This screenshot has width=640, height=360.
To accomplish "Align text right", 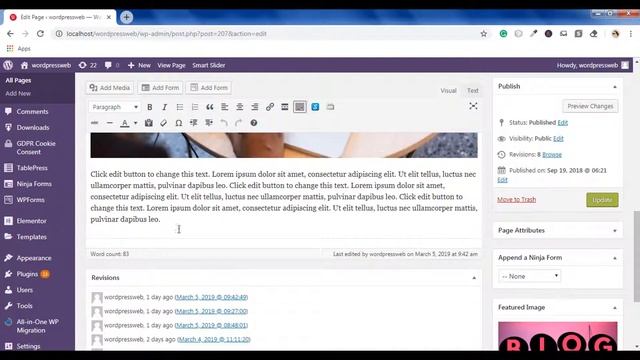I will coord(255,107).
